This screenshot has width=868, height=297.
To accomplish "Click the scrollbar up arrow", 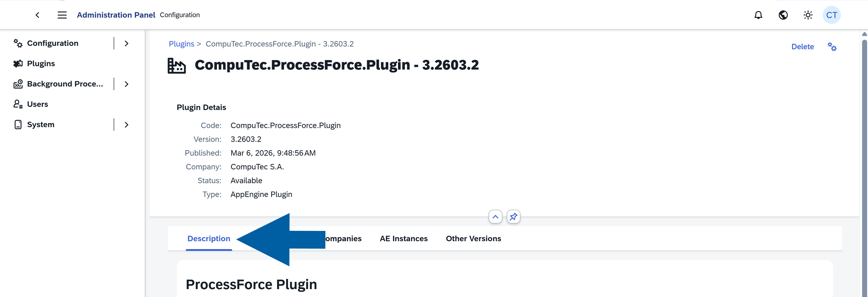I will coord(864,34).
